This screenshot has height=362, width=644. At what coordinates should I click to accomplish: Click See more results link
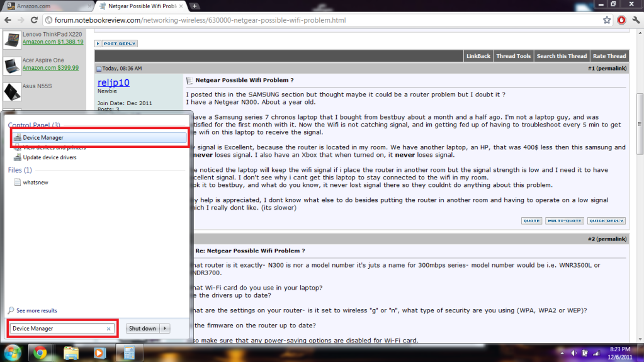(x=33, y=310)
